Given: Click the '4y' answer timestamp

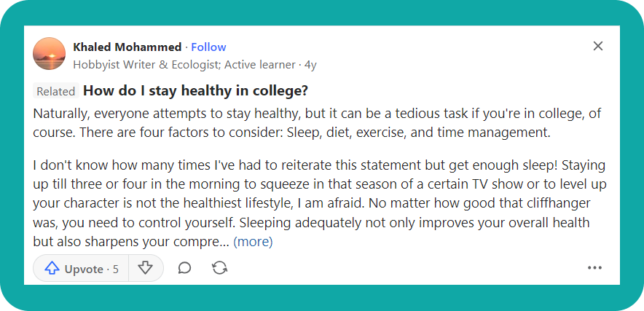Looking at the screenshot, I should tap(310, 64).
